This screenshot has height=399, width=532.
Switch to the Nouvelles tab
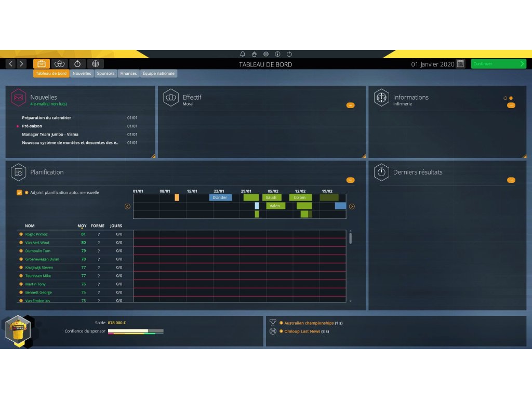(82, 73)
